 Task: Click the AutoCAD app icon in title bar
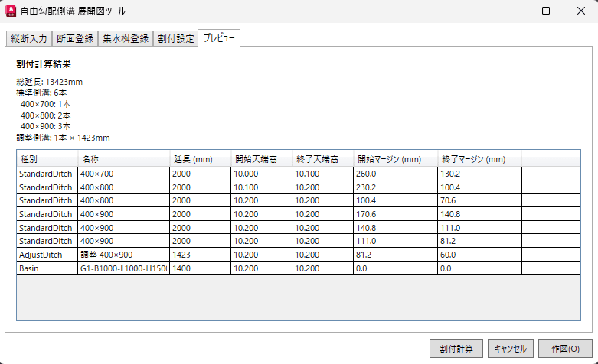coord(12,11)
